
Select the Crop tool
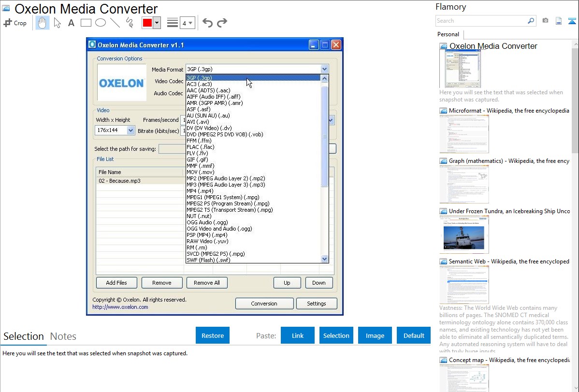pos(15,23)
